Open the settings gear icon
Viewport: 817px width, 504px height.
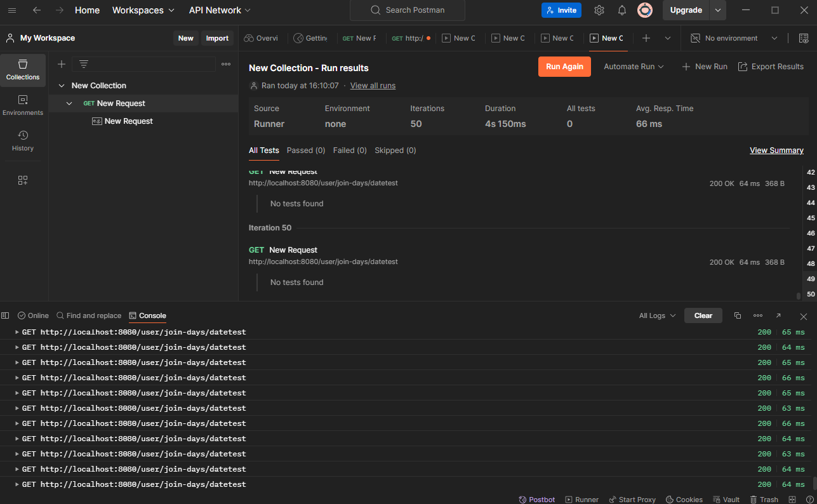[x=599, y=10]
